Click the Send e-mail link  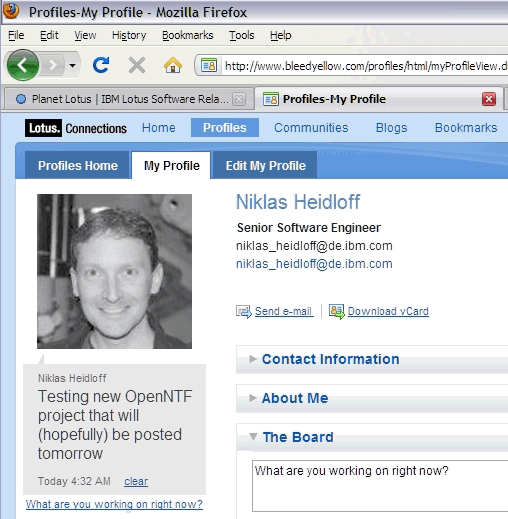284,311
